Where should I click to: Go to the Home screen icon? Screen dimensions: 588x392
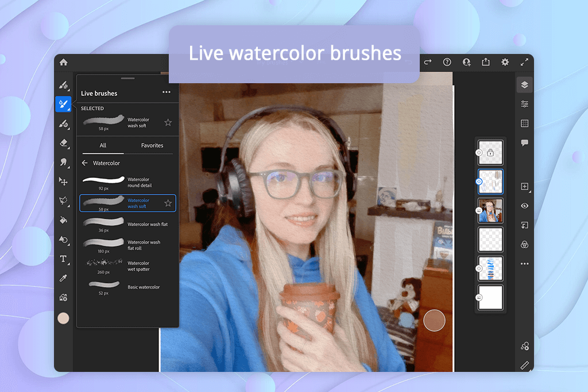[x=63, y=62]
